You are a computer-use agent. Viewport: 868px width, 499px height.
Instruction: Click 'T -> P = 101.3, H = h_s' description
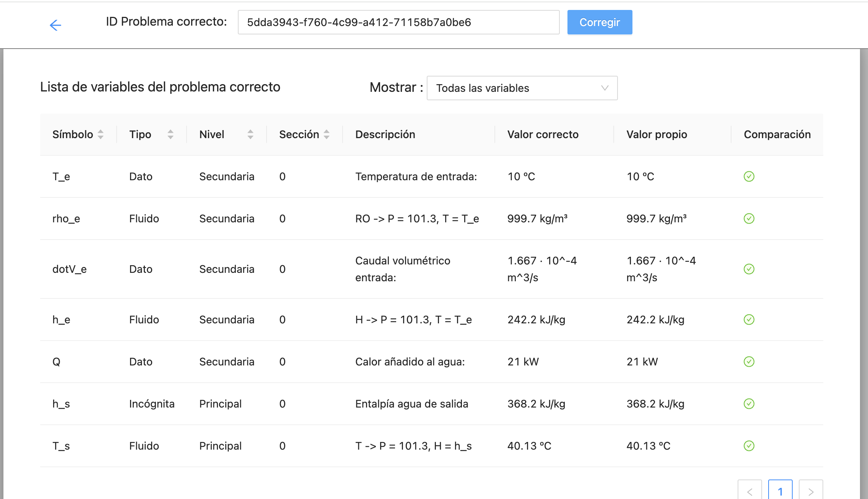pyautogui.click(x=413, y=446)
